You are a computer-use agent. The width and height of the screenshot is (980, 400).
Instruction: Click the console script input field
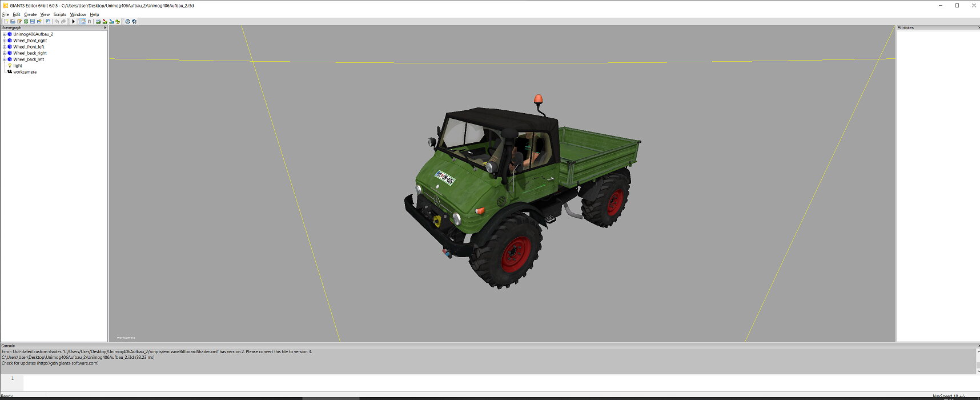(x=497, y=382)
